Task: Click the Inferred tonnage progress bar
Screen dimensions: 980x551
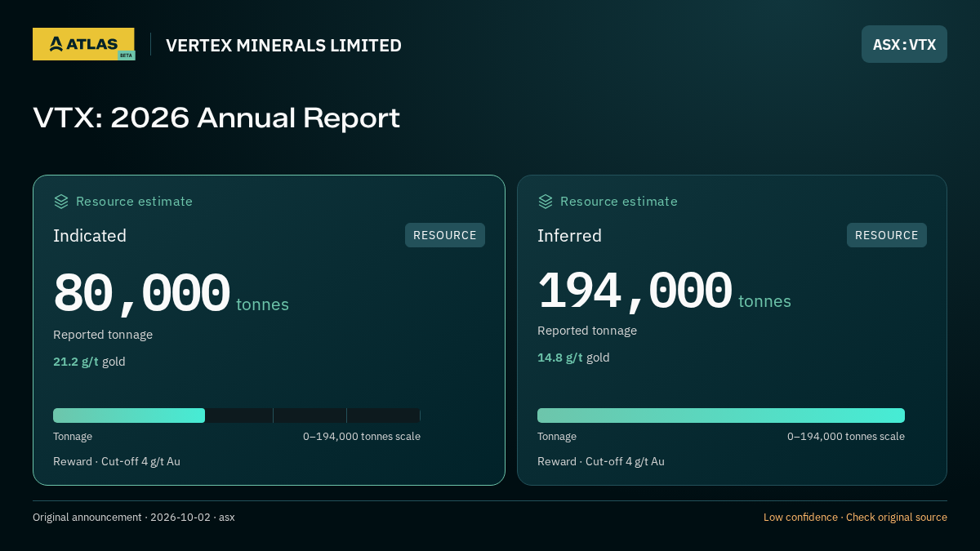Action: 721,415
